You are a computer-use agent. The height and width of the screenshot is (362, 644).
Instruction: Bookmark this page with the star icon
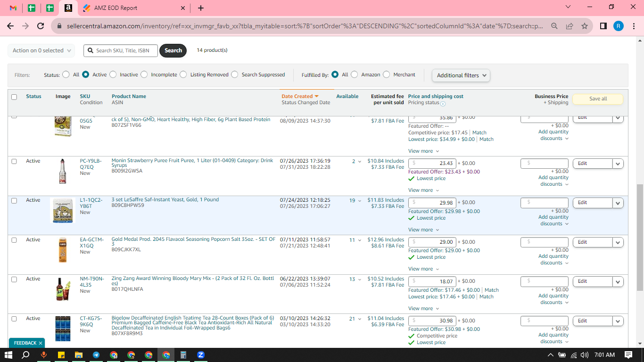tap(585, 26)
